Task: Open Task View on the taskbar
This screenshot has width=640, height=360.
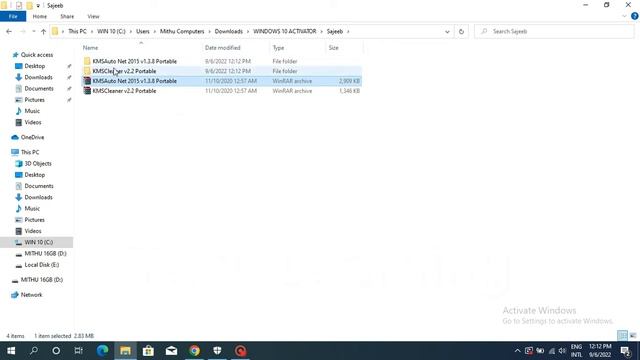Action: click(x=79, y=351)
